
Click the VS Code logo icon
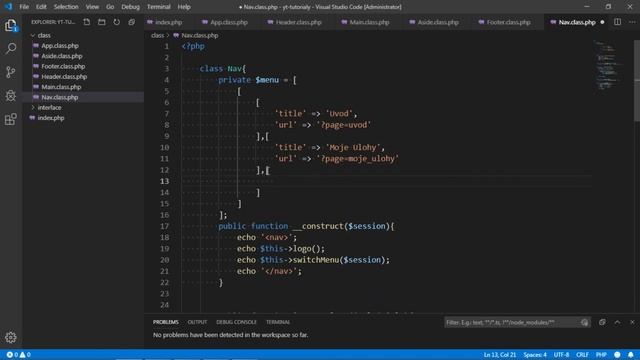(8, 7)
